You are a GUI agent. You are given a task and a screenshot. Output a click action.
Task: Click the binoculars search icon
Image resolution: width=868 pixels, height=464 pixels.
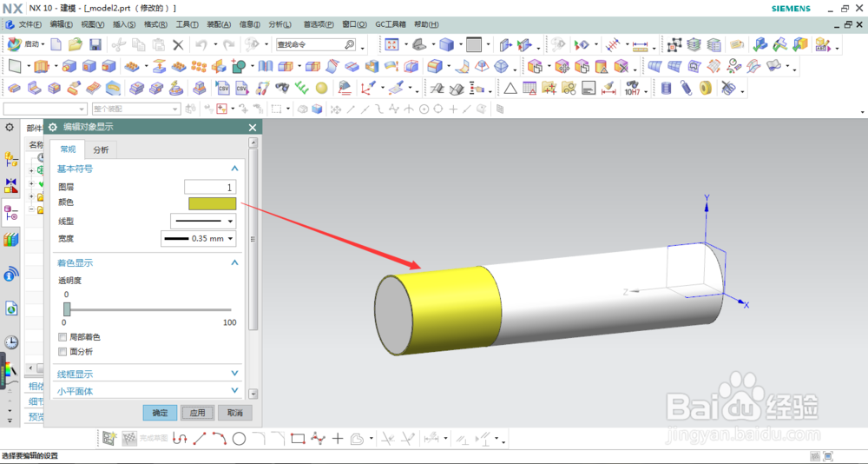(282, 88)
